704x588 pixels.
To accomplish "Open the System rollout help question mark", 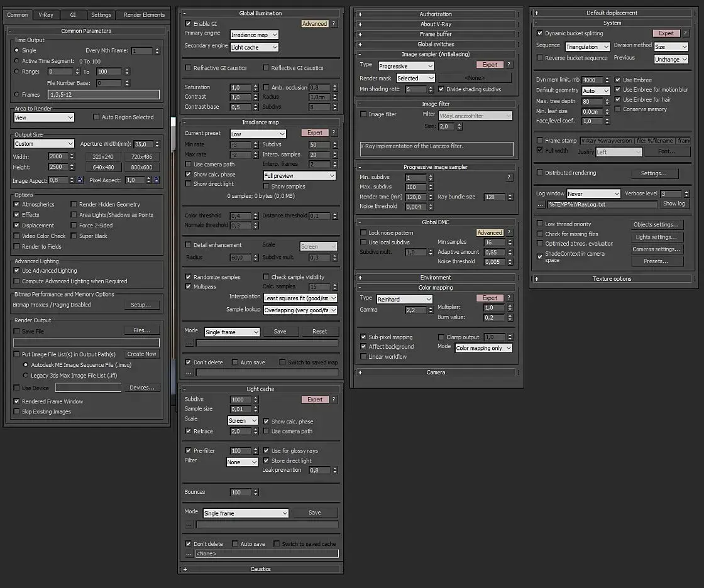I will (685, 33).
